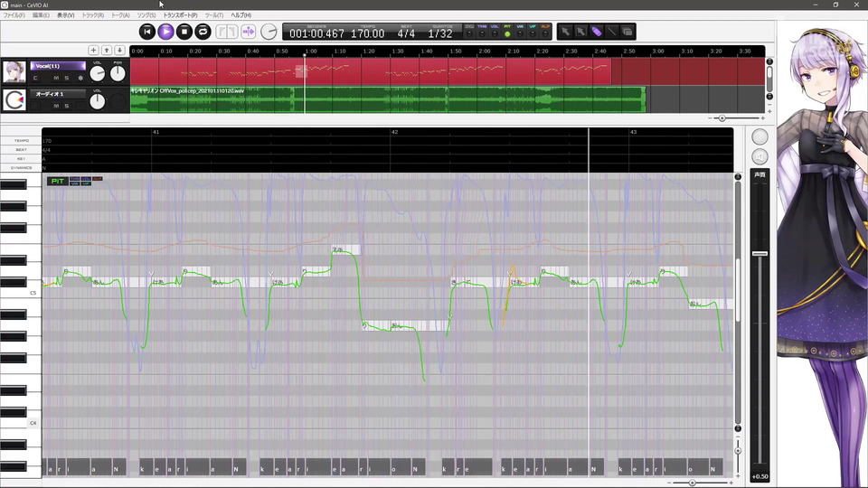
Task: Move selected track down
Action: [119, 51]
